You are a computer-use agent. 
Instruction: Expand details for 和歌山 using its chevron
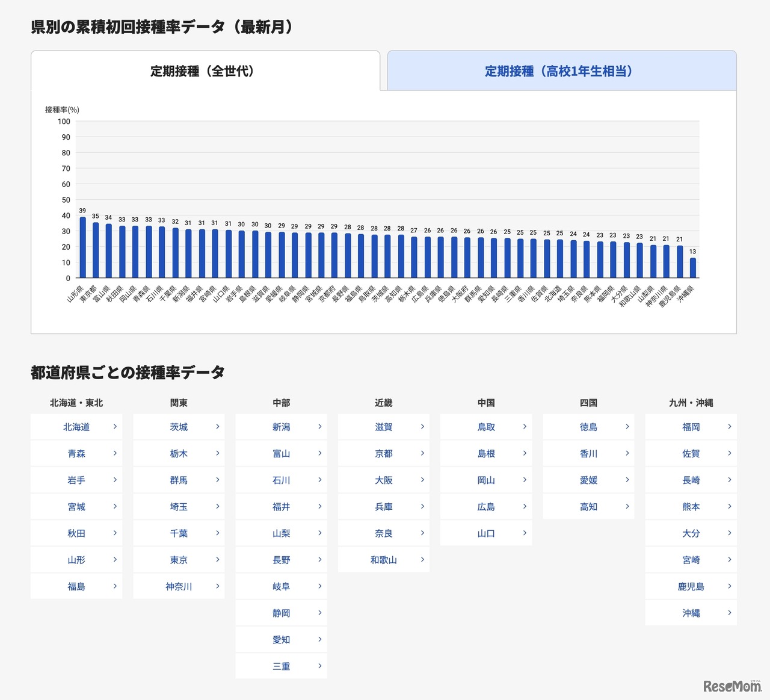pyautogui.click(x=422, y=559)
